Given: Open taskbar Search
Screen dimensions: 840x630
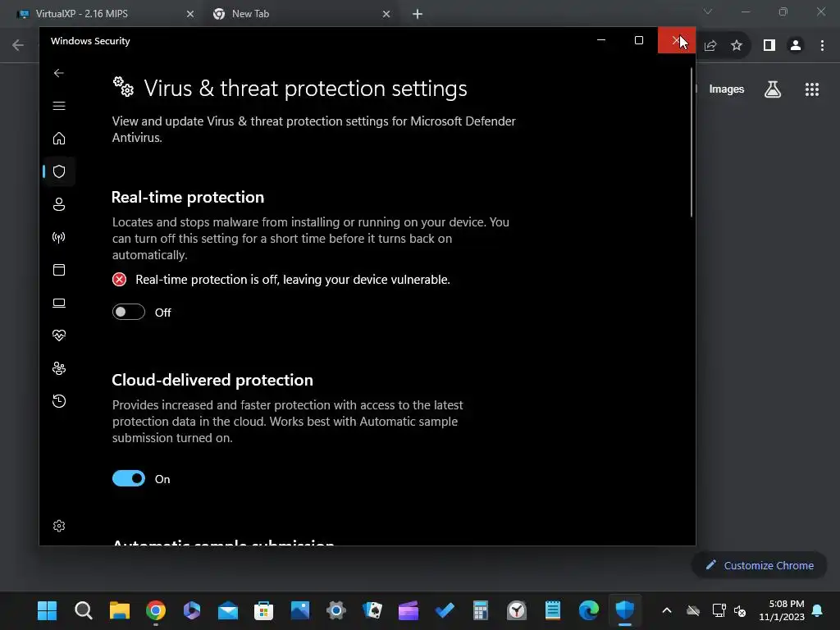Looking at the screenshot, I should pos(83,610).
